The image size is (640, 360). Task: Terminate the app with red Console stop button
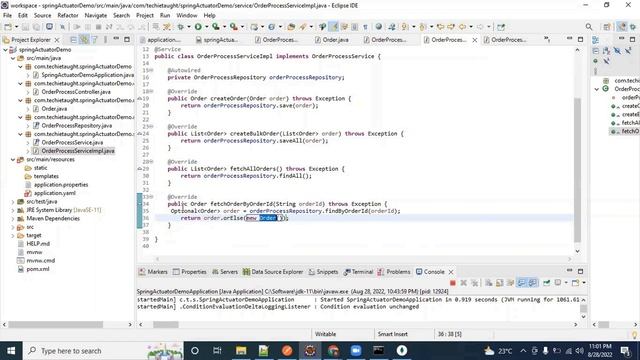(x=453, y=283)
